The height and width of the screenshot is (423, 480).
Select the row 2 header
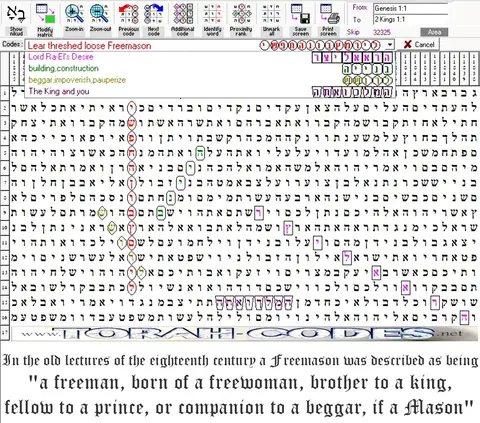[5, 107]
